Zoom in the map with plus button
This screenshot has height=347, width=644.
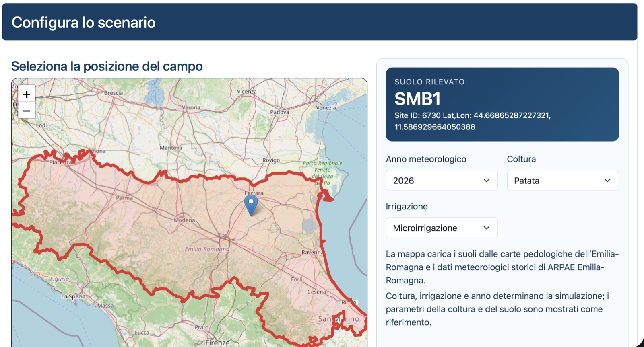click(27, 94)
